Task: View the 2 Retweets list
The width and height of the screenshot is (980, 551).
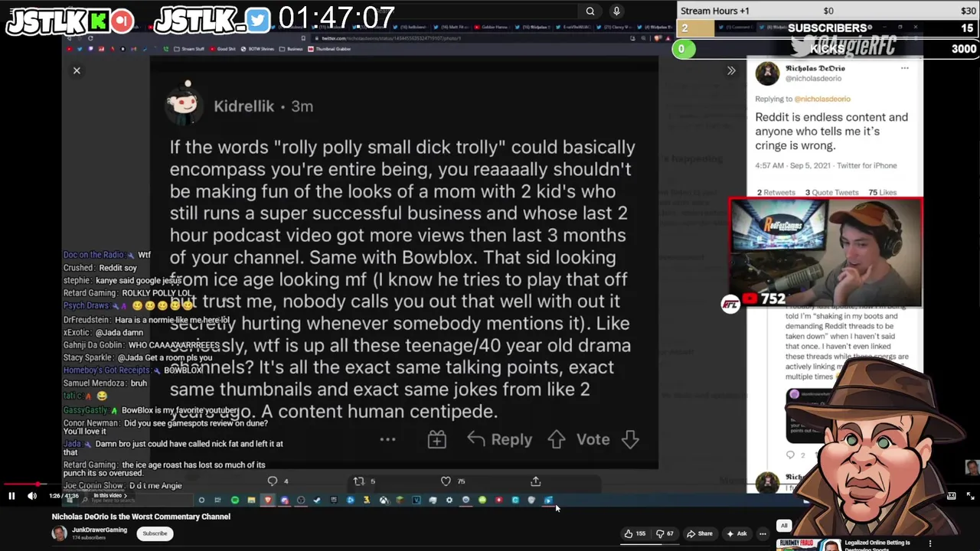Action: click(x=776, y=192)
